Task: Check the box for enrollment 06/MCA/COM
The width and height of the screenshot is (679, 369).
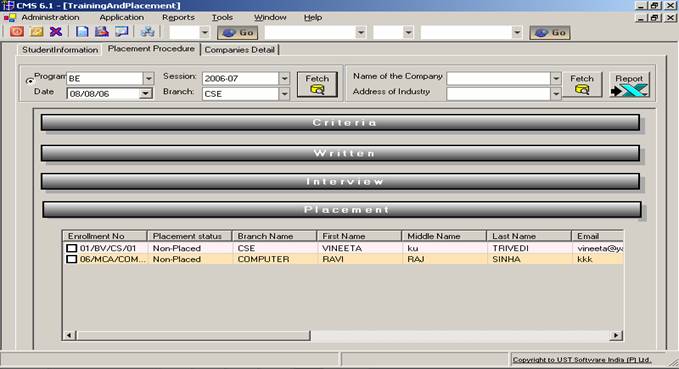Action: (72, 259)
